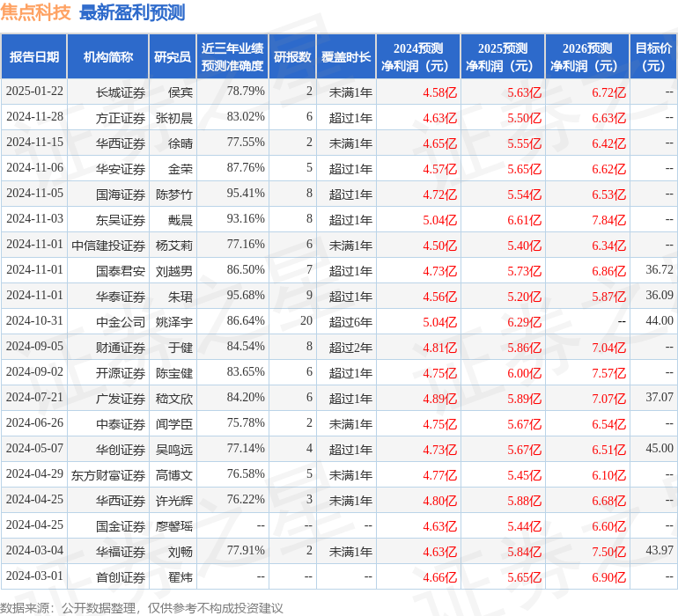Click the 中金公司 institution name
The width and height of the screenshot is (678, 616).
(x=121, y=321)
